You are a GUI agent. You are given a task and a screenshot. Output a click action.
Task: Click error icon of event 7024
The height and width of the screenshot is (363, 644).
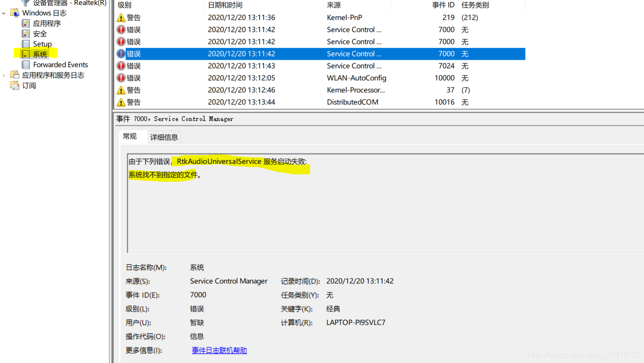(121, 66)
